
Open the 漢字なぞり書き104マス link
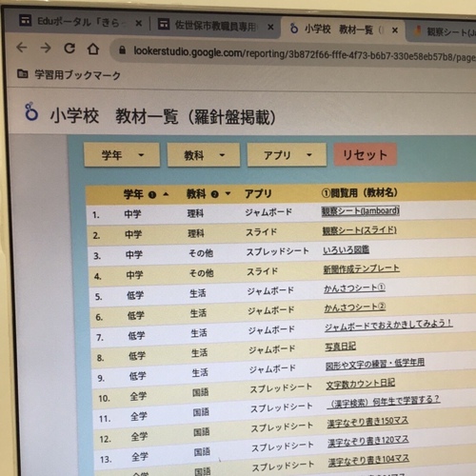pos(368,461)
